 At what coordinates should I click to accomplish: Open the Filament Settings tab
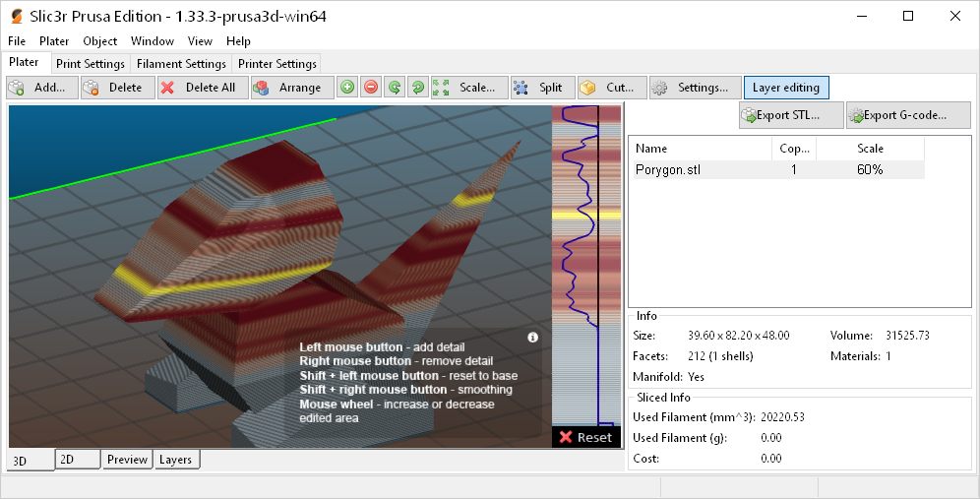click(181, 64)
